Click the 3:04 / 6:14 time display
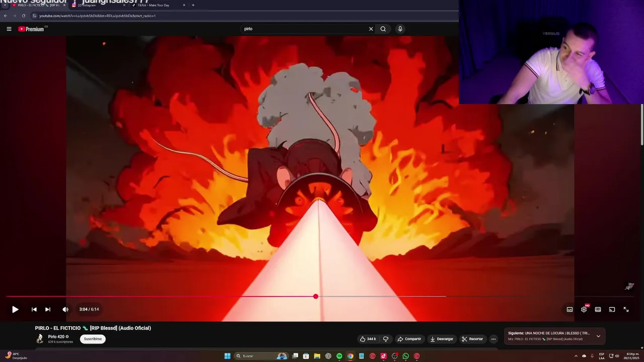The height and width of the screenshot is (362, 644). (x=89, y=309)
